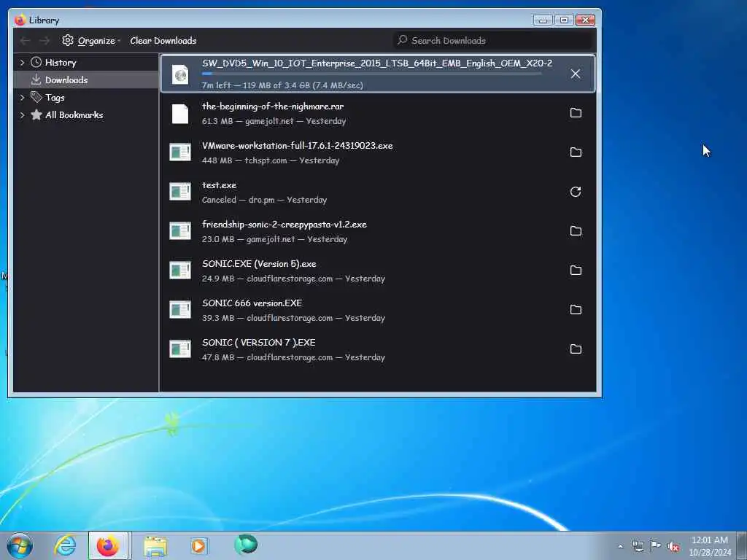This screenshot has width=747, height=560.
Task: Click '448 MB — tchspt.com — Yesterday' details
Action: (270, 160)
